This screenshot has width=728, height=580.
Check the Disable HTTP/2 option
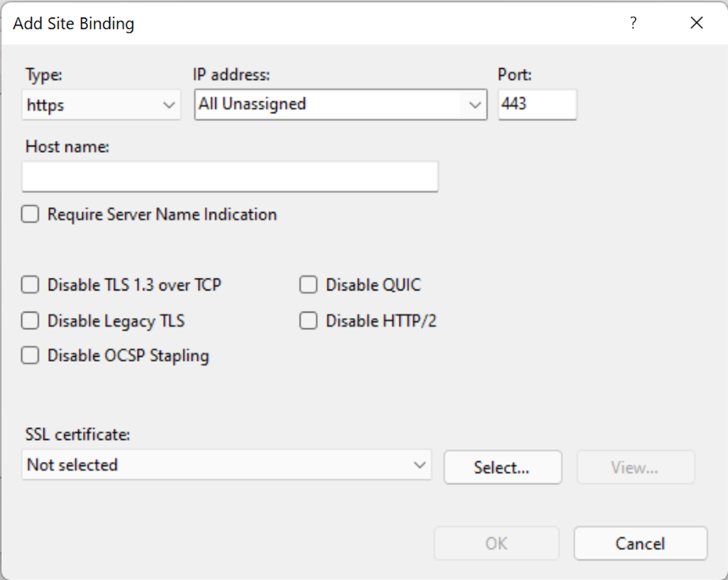click(308, 321)
